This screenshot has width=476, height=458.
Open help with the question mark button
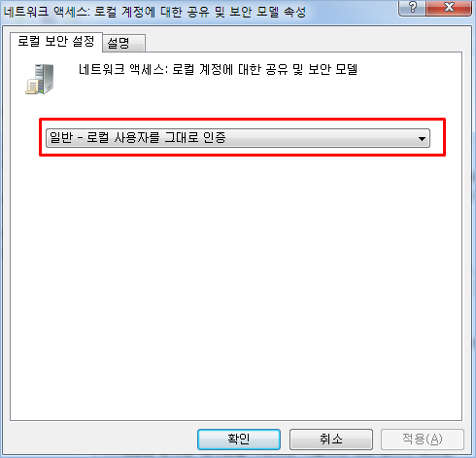click(412, 8)
